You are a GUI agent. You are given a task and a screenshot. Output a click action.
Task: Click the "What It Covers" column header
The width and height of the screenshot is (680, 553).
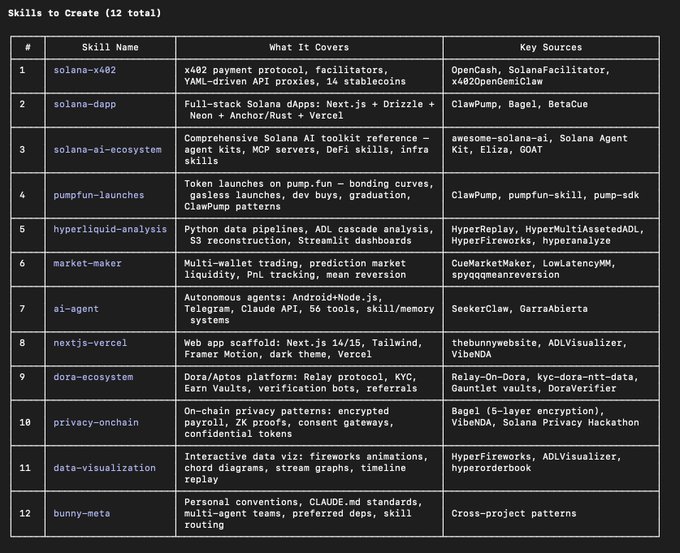tap(312, 47)
